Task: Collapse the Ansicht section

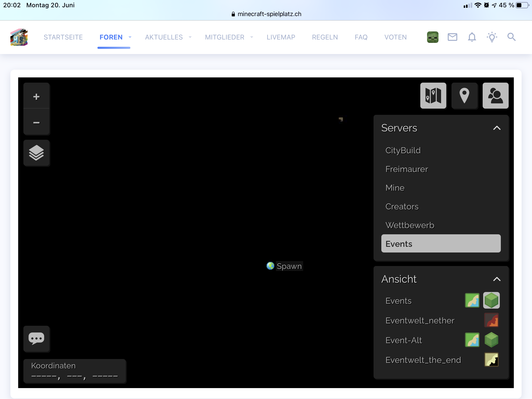Action: pyautogui.click(x=497, y=279)
